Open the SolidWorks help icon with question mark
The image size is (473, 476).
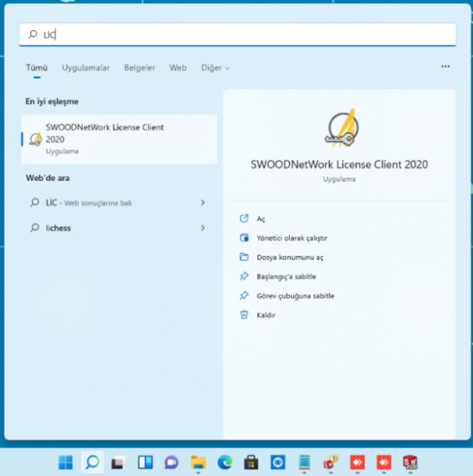(330, 462)
